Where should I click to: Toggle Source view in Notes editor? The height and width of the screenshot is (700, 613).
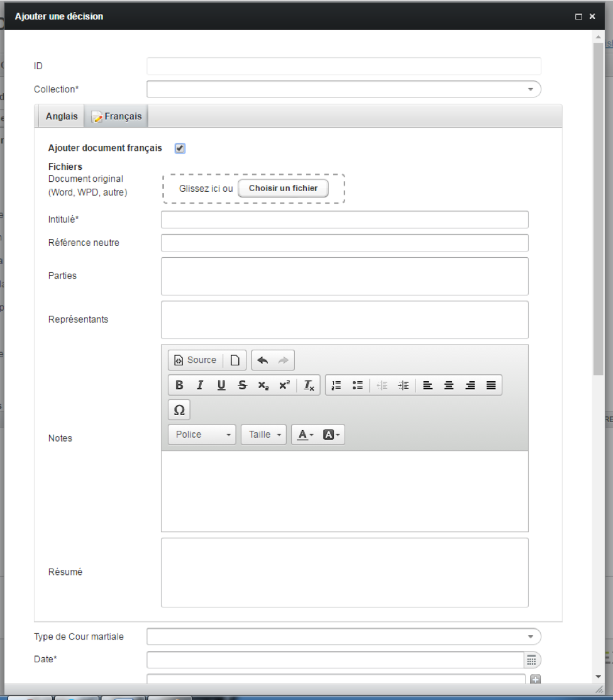tap(195, 360)
